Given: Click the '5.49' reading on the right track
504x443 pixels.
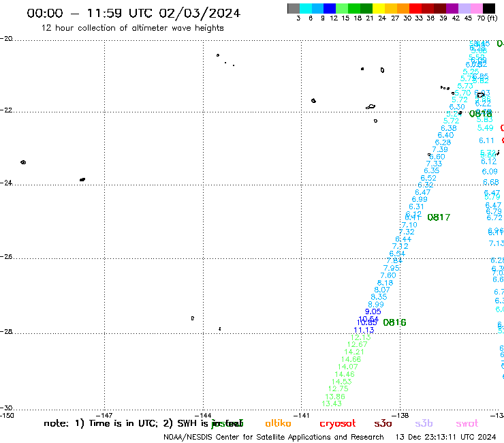Looking at the screenshot, I should pyautogui.click(x=486, y=128).
